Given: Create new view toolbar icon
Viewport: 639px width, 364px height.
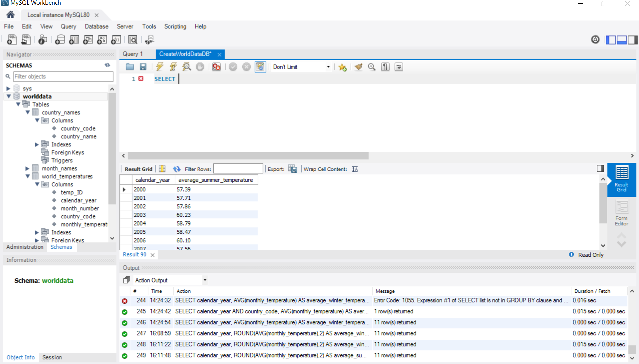Looking at the screenshot, I should (88, 40).
